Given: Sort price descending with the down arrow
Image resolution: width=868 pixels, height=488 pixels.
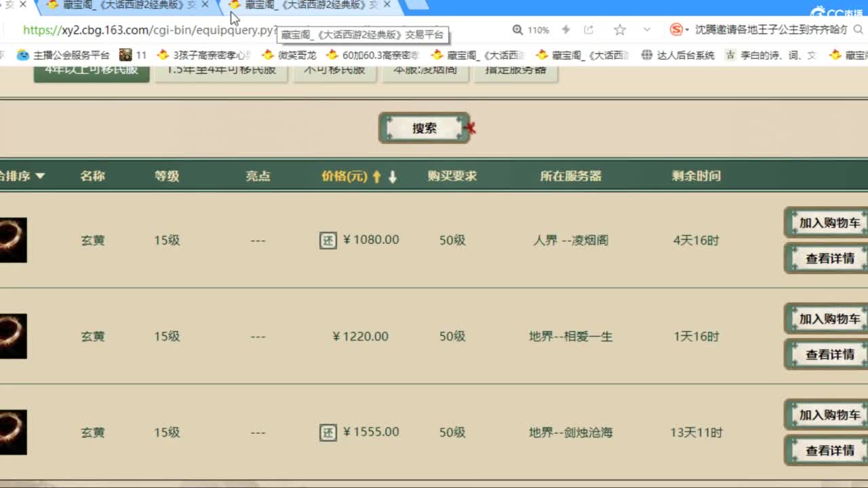Looking at the screenshot, I should pos(393,177).
